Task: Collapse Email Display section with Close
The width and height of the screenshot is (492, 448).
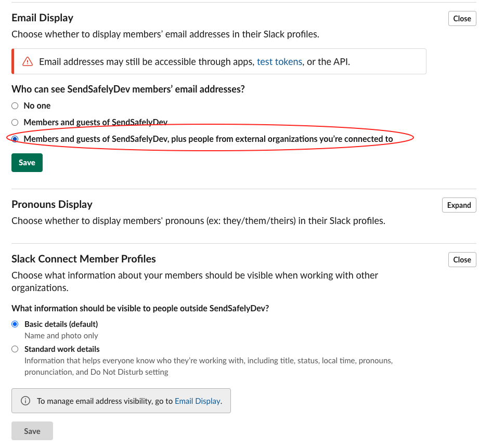Action: (x=461, y=19)
